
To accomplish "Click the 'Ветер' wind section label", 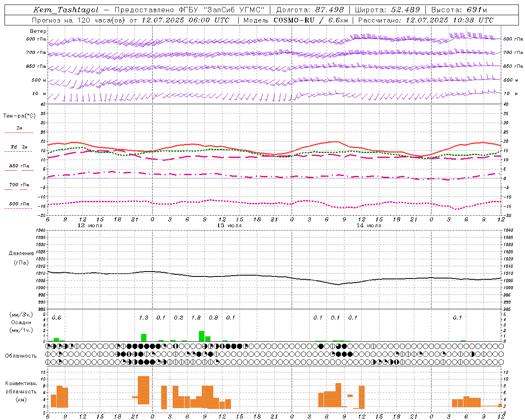I will (38, 31).
